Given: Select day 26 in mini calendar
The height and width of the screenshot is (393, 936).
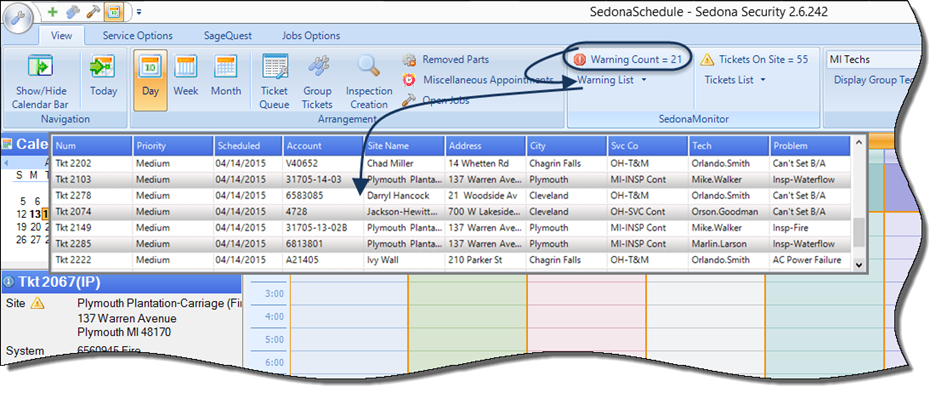Looking at the screenshot, I should tap(21, 240).
